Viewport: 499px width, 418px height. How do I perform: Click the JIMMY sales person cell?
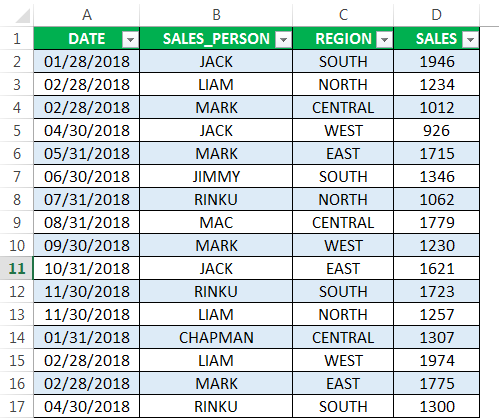(x=216, y=176)
